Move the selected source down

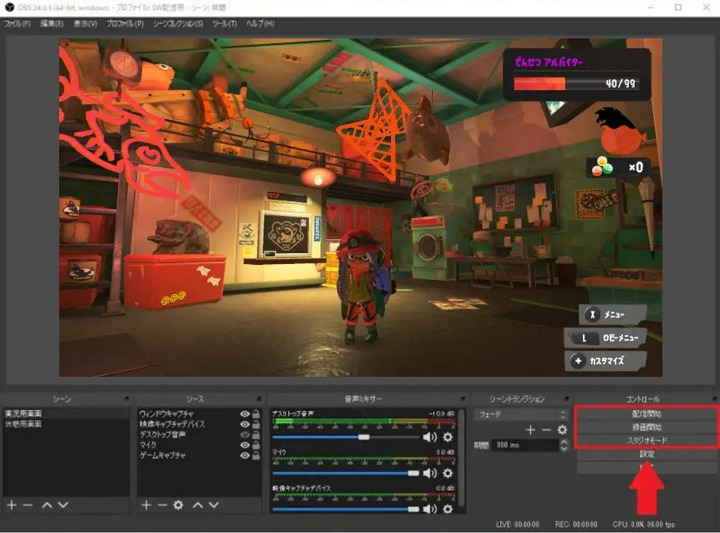(x=214, y=505)
